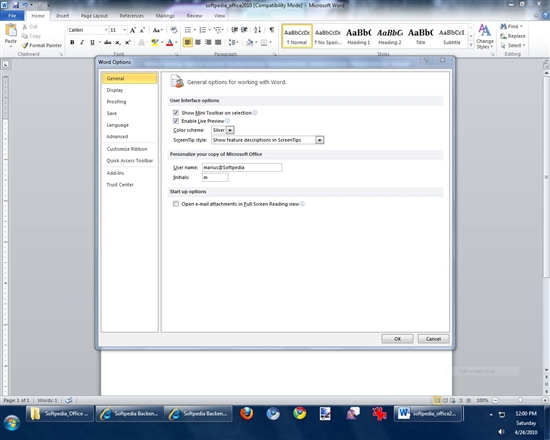Click Align Text Left icon
Viewport: 550px width, 440px height.
click(x=188, y=42)
